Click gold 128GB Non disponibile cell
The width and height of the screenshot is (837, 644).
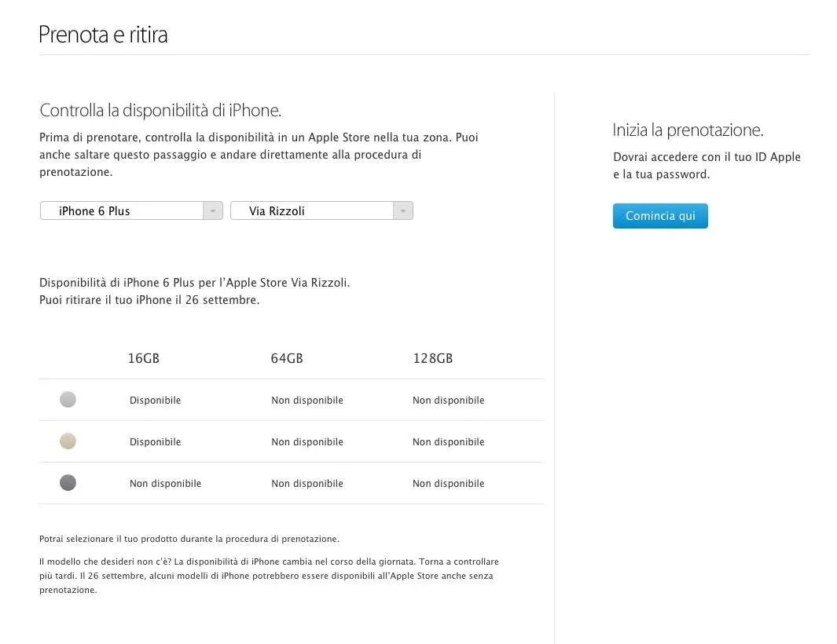tap(449, 442)
